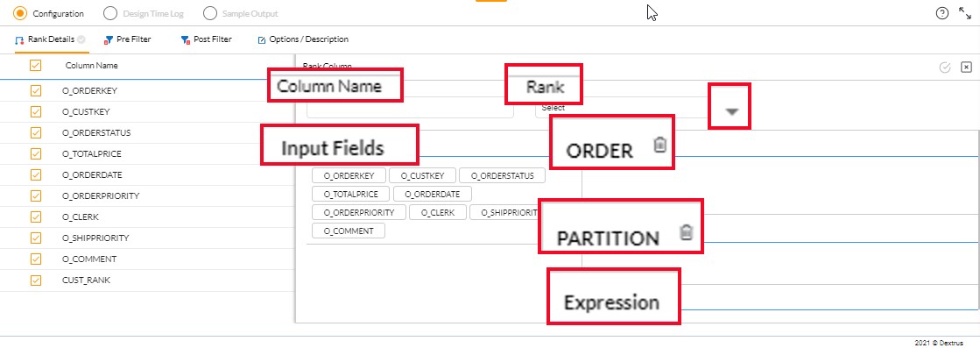Select the O_ORDERDATE row in column list

coord(147,174)
